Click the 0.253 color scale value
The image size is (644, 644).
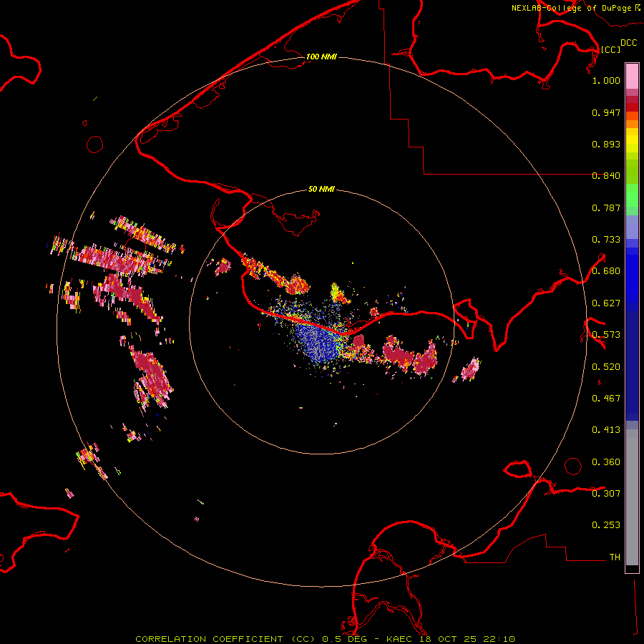606,525
